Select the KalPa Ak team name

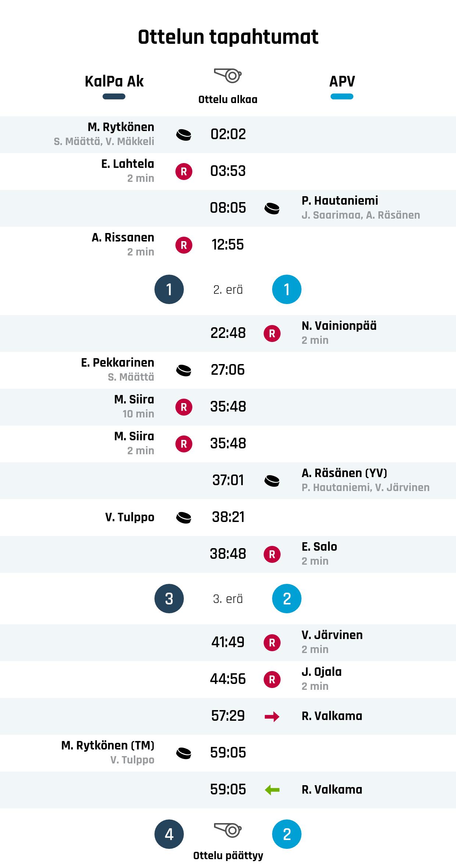click(x=114, y=81)
